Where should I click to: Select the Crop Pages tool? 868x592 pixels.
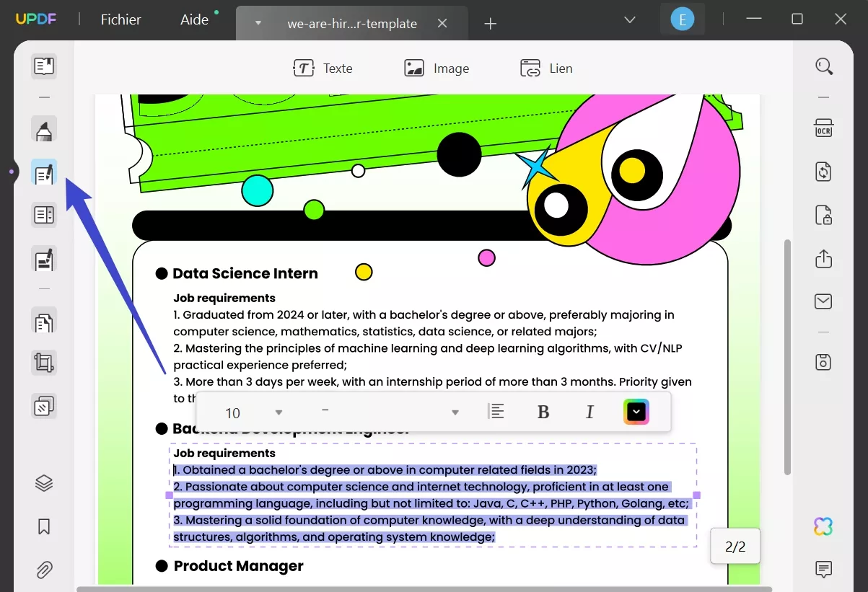coord(44,363)
